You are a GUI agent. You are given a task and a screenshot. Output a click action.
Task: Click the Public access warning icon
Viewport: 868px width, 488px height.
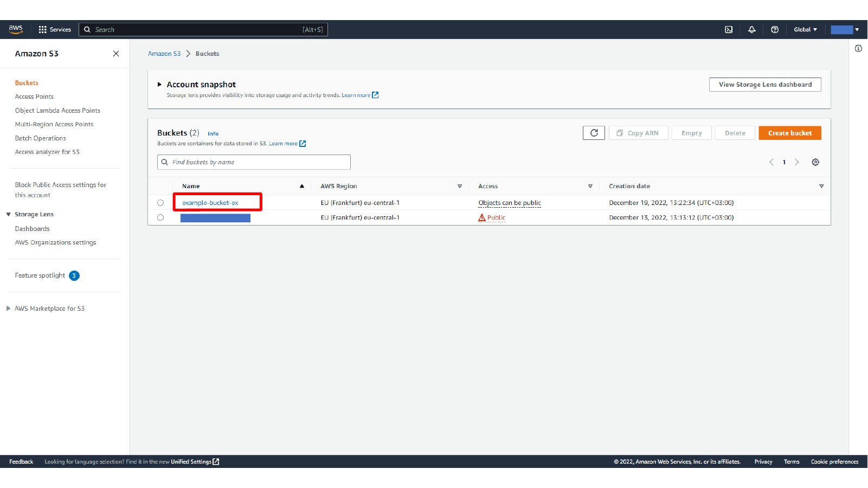click(x=482, y=217)
